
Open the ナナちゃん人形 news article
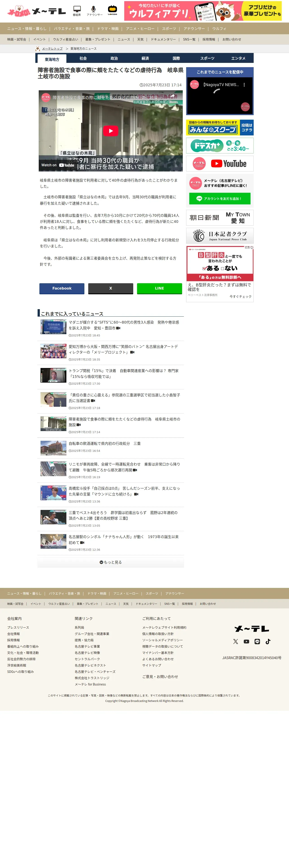click(124, 539)
